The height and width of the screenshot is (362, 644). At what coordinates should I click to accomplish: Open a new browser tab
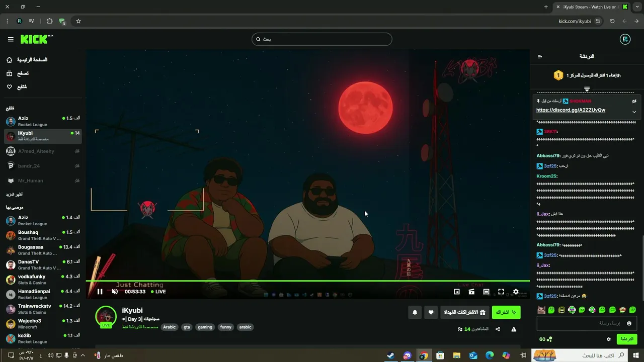tap(546, 7)
